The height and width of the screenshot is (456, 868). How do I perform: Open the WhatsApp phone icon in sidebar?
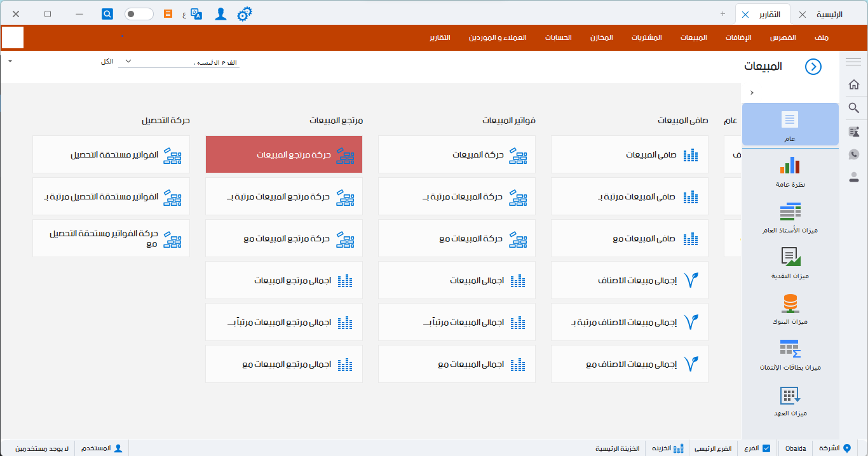pos(853,154)
